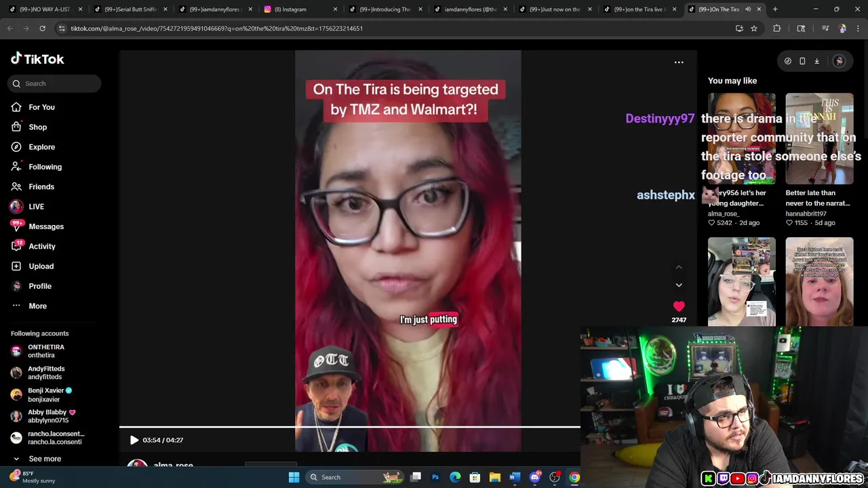The image size is (868, 488).
Task: Open File Explorer from the taskbar
Action: (495, 477)
